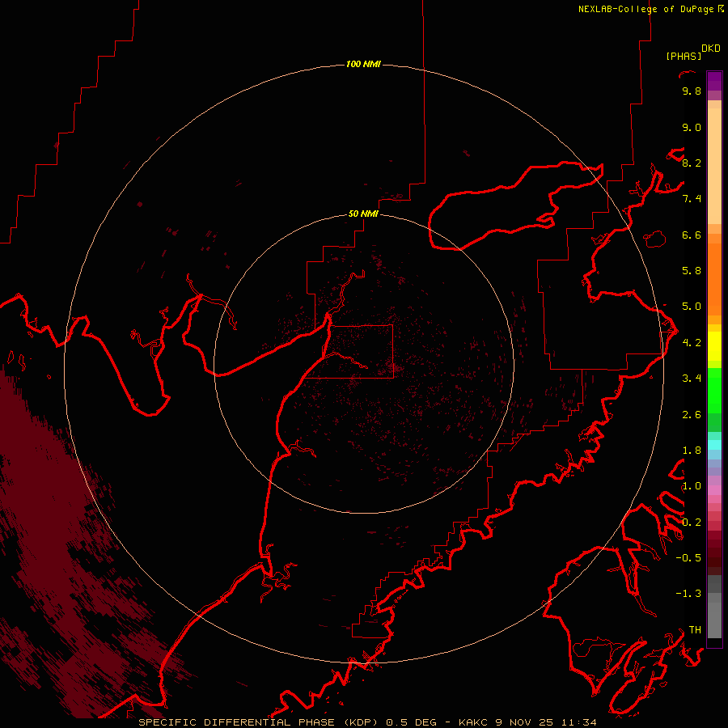
Task: Click the 6.6 value on the color scale
Action: (x=692, y=235)
